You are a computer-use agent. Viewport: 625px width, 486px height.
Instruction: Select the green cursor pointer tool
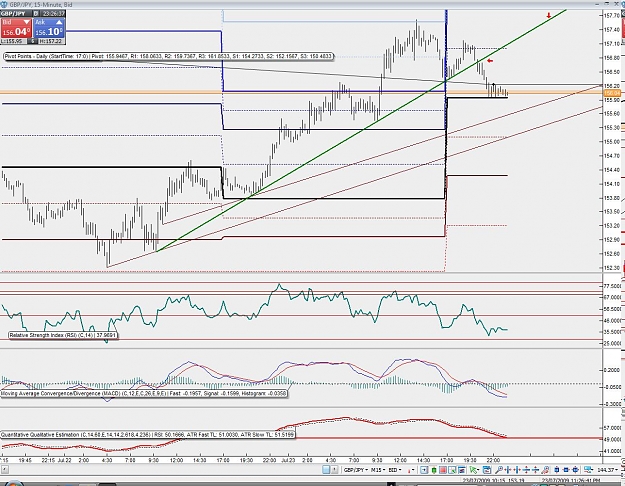tap(474, 470)
